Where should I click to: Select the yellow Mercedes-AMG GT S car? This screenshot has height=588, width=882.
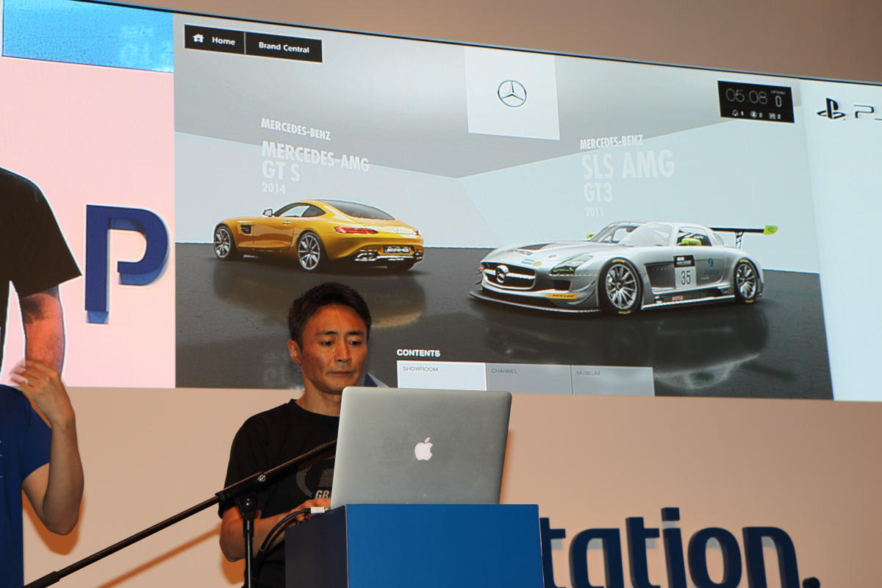click(318, 234)
